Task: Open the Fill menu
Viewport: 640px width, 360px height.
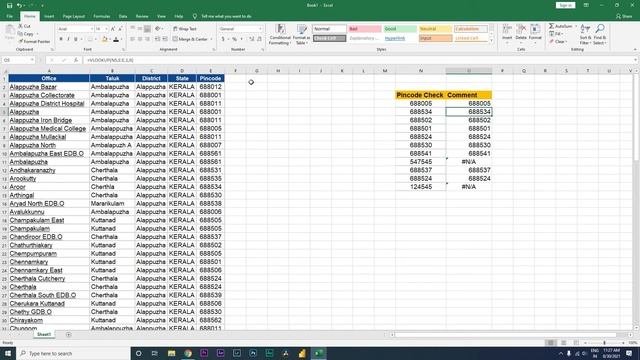Action: 556,34
